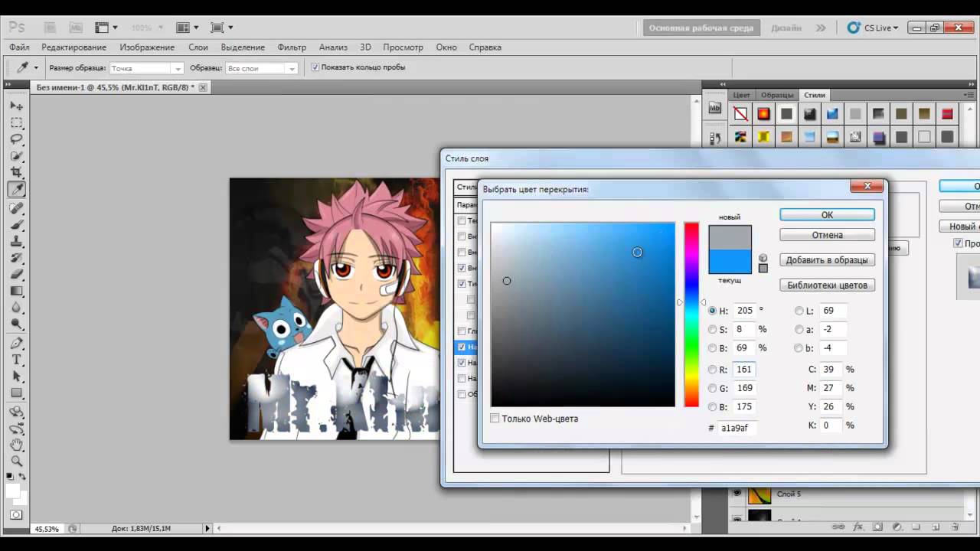Screen dimensions: 980x551
Task: Select the Pen tool
Action: [x=16, y=344]
